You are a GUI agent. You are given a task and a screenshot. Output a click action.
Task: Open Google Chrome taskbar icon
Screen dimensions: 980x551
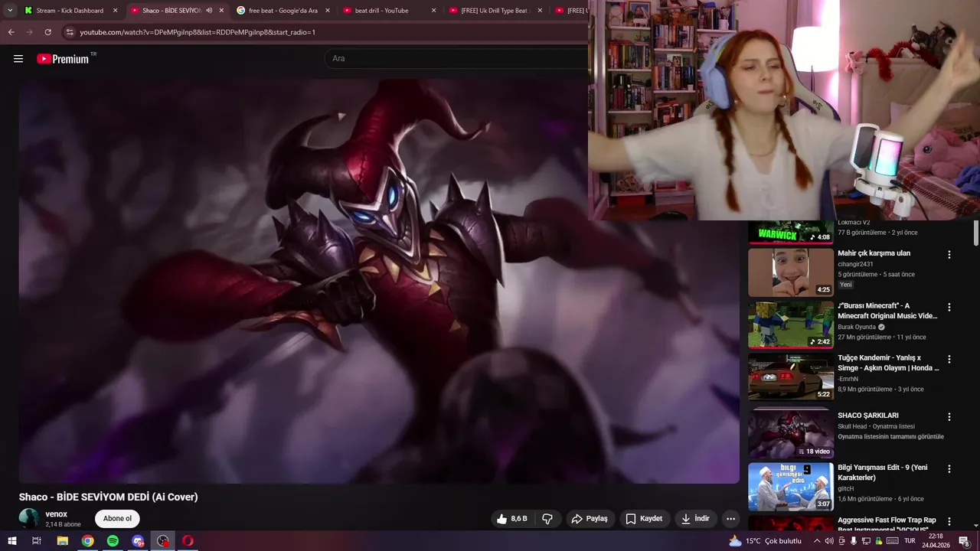pyautogui.click(x=88, y=541)
